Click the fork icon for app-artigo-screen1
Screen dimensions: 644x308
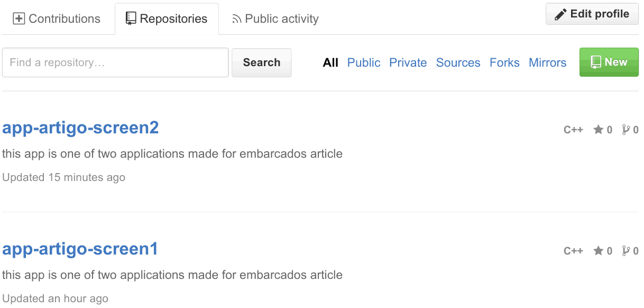click(x=626, y=250)
